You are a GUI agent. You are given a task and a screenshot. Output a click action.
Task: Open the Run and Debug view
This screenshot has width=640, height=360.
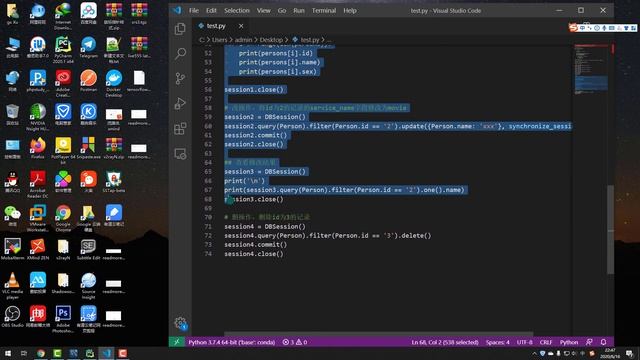coord(180,103)
